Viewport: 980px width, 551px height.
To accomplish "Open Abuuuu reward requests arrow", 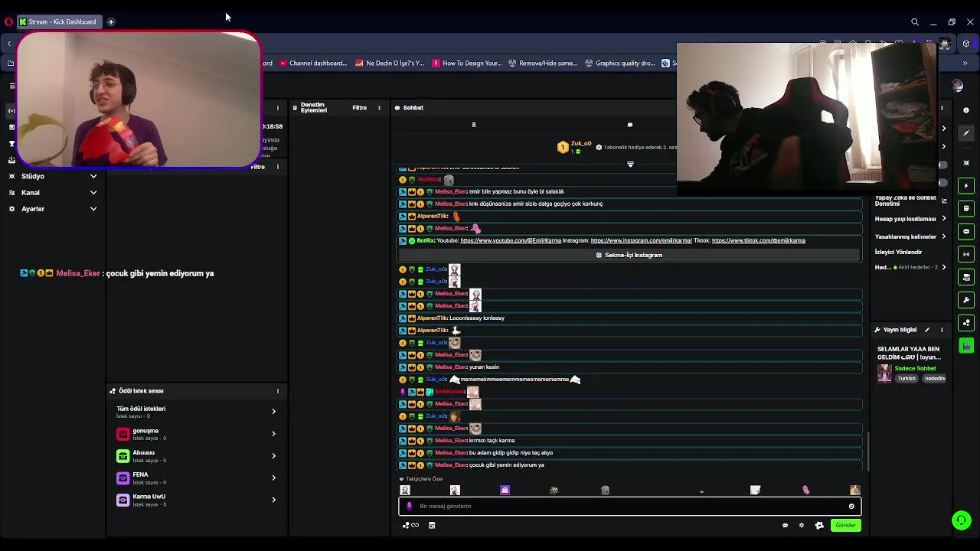I will [273, 456].
